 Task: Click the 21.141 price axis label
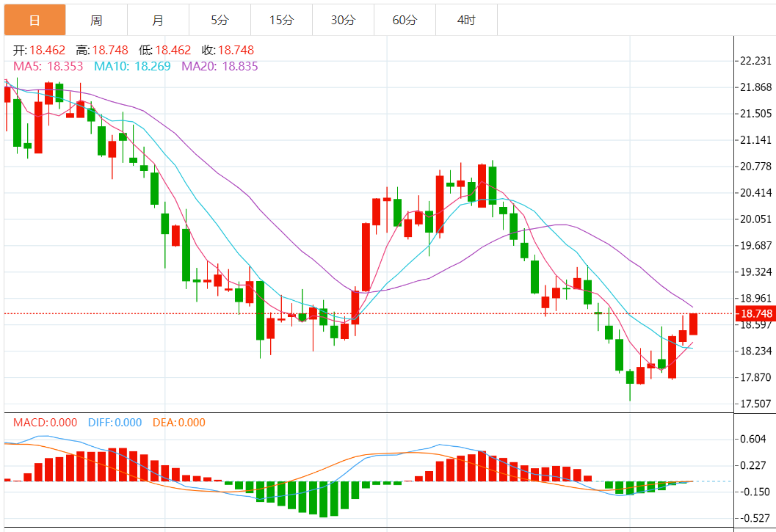755,140
